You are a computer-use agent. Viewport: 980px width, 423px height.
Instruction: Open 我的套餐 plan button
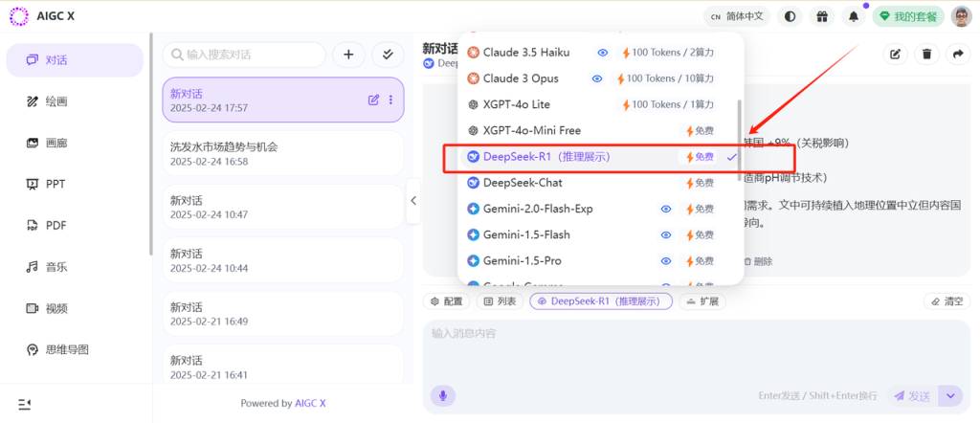click(908, 17)
